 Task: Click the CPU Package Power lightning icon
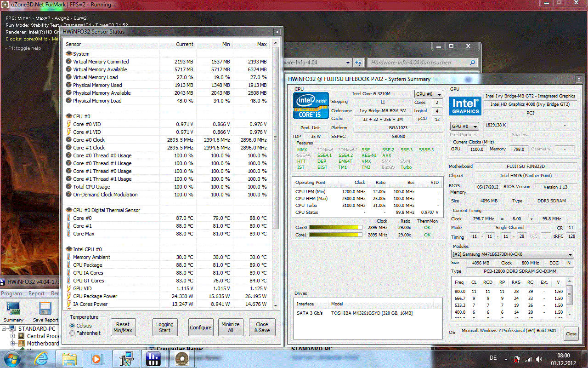[x=69, y=296]
